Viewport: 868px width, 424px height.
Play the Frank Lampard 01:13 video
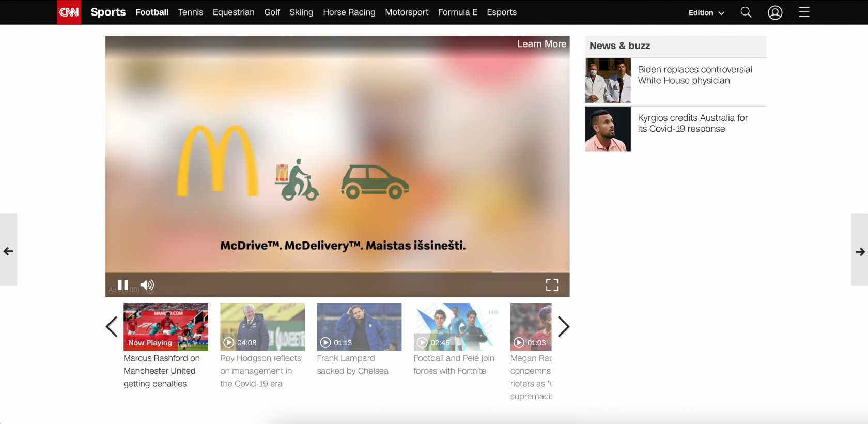pos(359,327)
